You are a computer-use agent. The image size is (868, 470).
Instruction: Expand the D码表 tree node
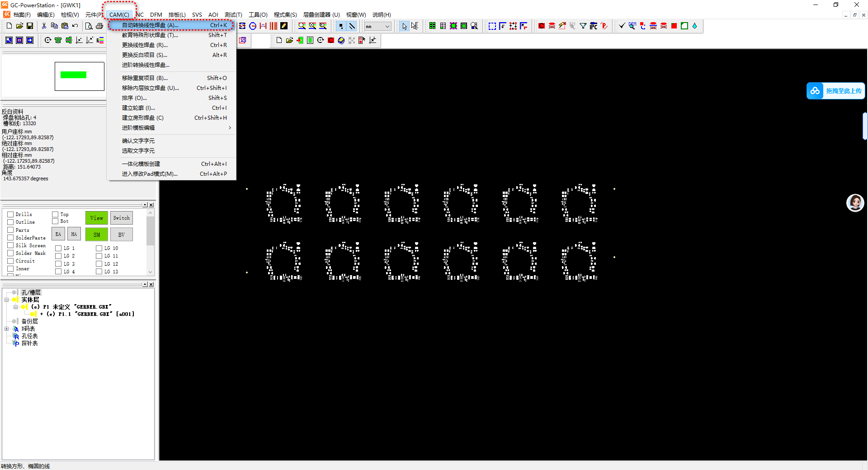click(7, 329)
